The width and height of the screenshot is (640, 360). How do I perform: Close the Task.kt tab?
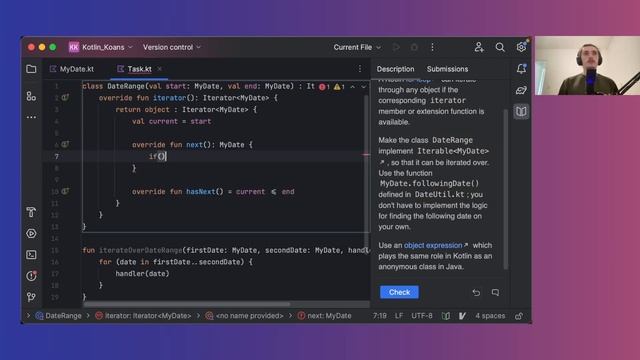pos(160,69)
